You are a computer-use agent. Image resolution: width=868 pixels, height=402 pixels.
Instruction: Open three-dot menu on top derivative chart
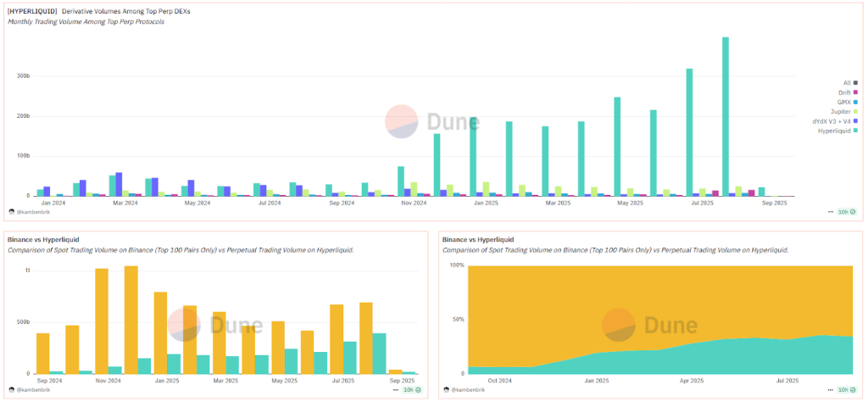[832, 211]
